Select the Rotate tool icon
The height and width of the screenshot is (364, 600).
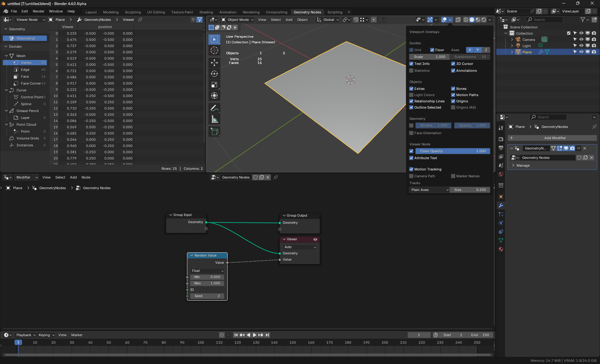point(214,74)
